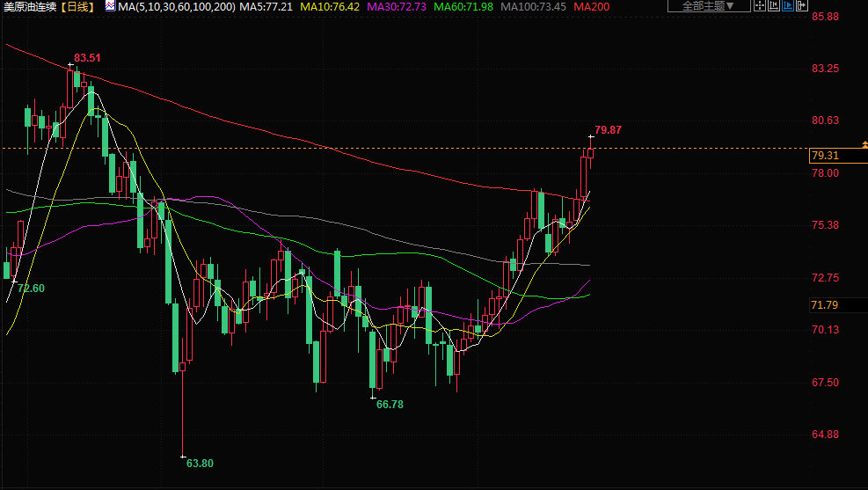Click the 78.00 price axis label
Viewport: 868px width, 490px height.
pyautogui.click(x=825, y=173)
